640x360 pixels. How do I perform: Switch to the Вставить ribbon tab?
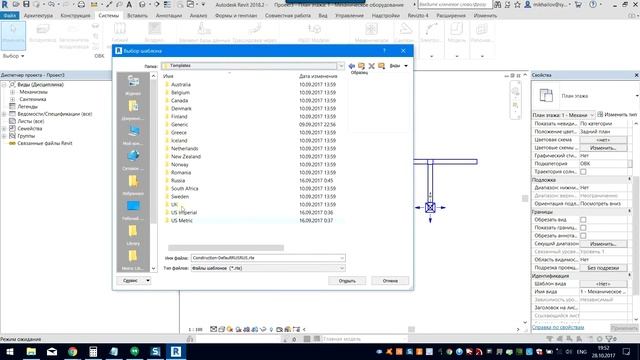137,16
